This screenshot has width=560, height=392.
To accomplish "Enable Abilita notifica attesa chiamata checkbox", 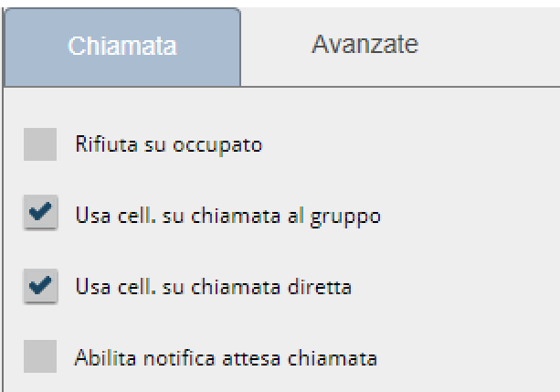I will 40,355.
